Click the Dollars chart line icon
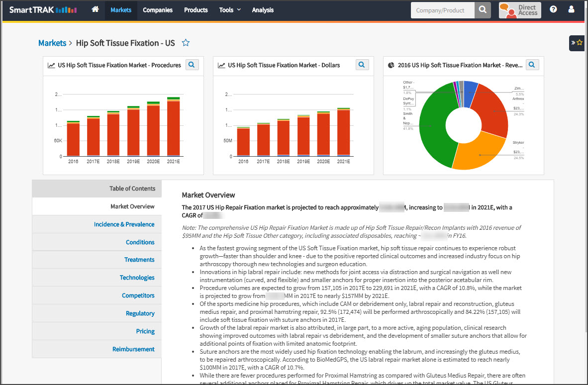This screenshot has height=385, width=588. pos(221,65)
